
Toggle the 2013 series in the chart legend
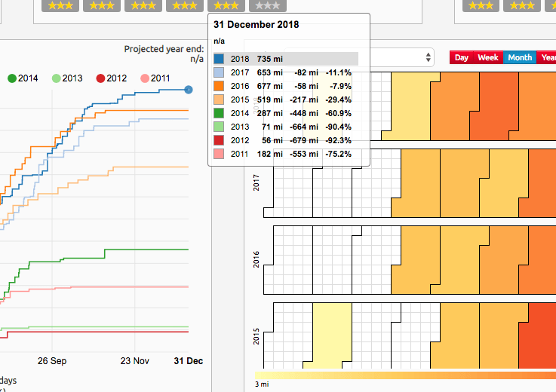click(66, 78)
